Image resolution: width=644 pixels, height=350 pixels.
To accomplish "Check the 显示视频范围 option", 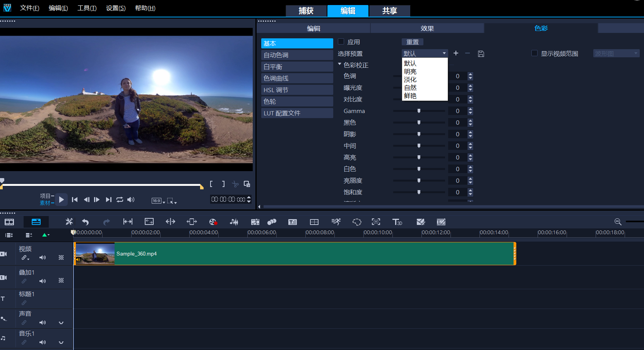I will click(x=534, y=53).
